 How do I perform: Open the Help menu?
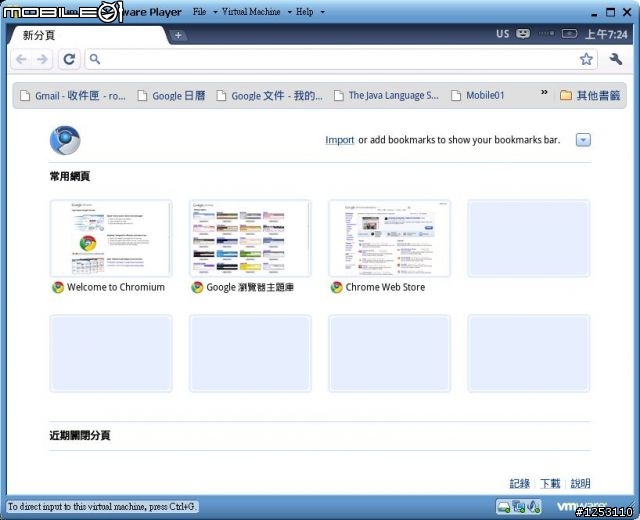[x=310, y=12]
